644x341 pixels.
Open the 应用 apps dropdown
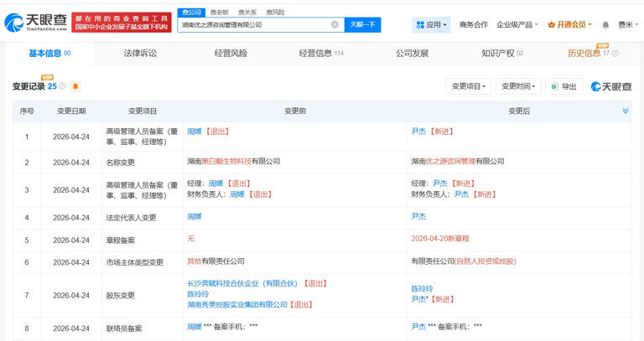tap(431, 25)
